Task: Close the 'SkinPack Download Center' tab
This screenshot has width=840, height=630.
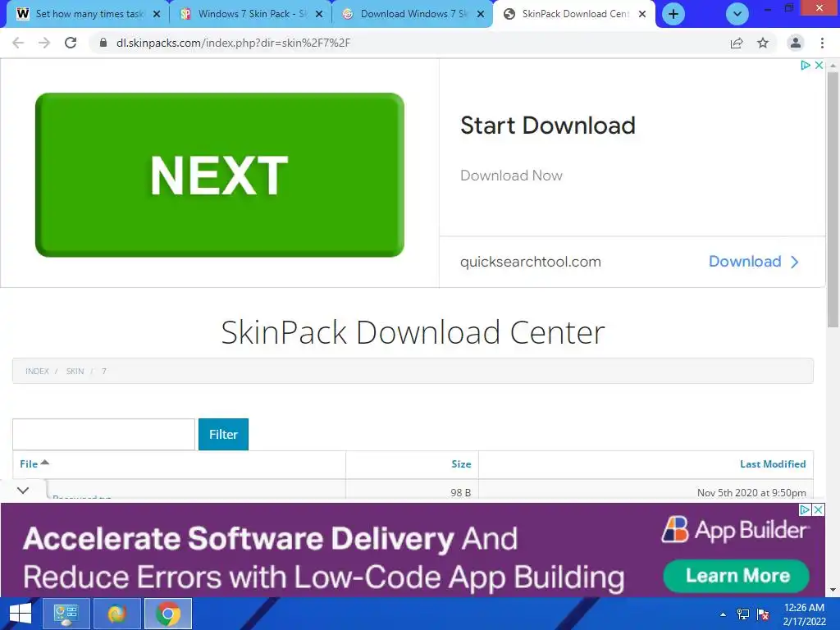Action: click(x=642, y=14)
